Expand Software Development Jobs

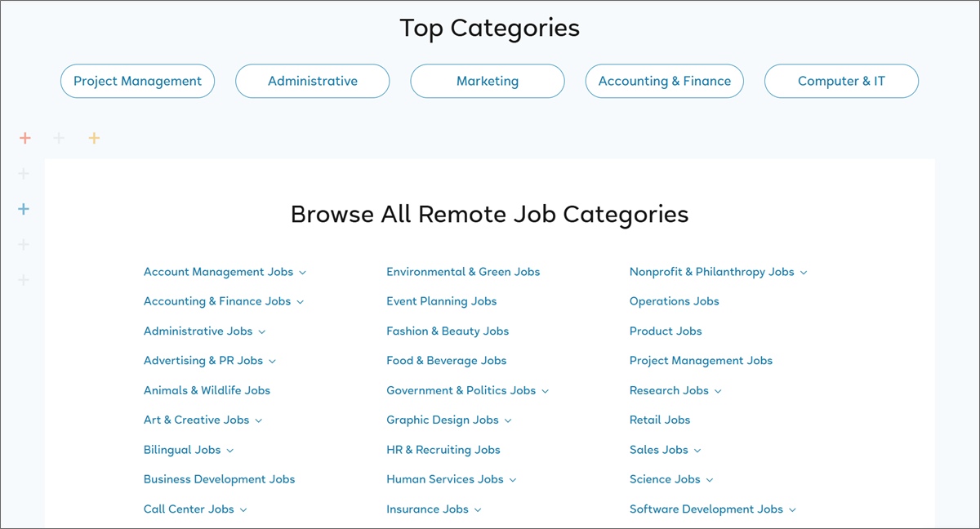click(791, 509)
